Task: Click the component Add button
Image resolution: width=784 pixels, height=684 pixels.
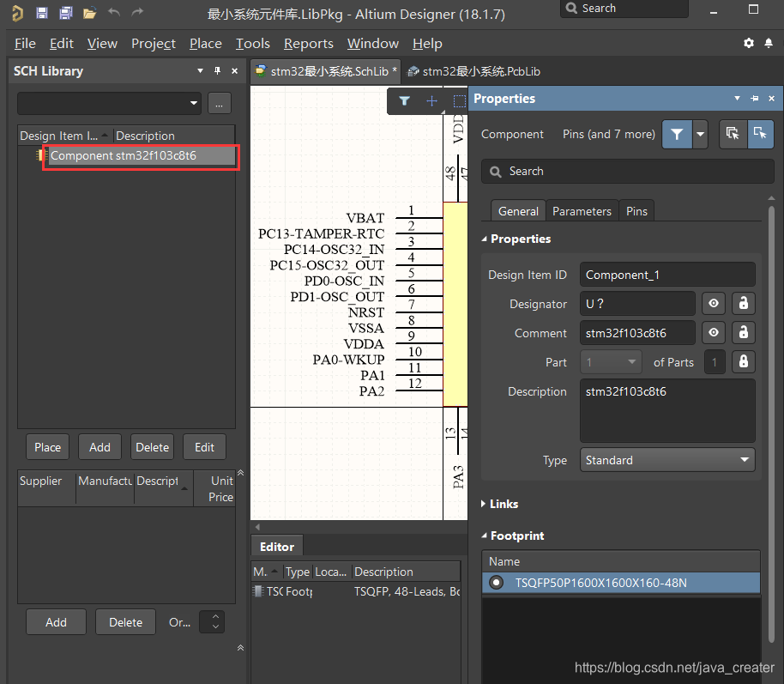Action: 100,447
